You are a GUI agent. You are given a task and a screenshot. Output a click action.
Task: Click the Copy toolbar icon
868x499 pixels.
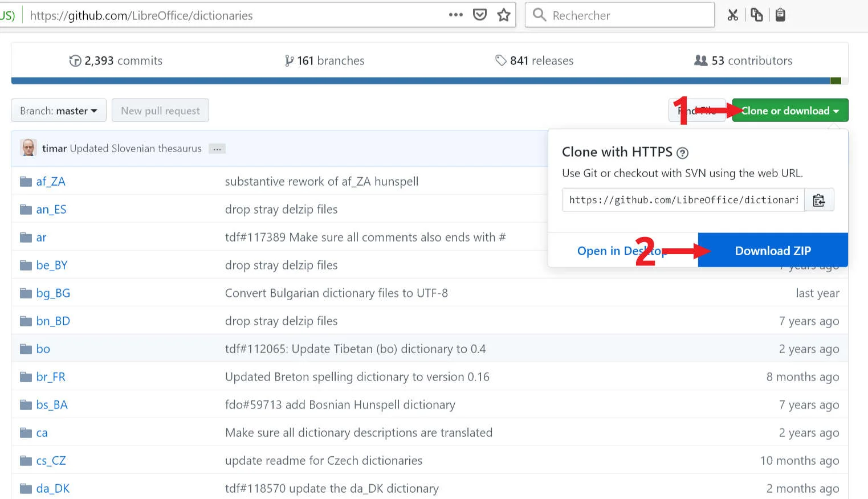(x=757, y=15)
